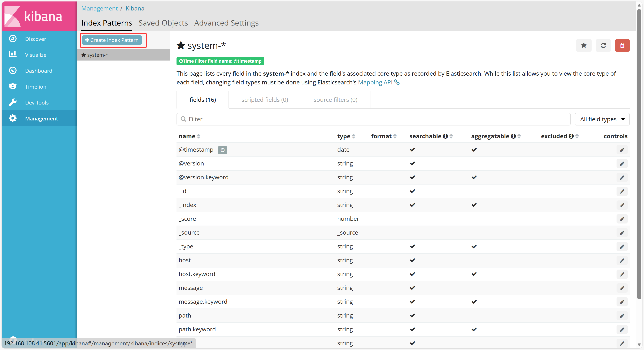644x350 pixels.
Task: Open the Saved Objects tab
Action: [163, 23]
